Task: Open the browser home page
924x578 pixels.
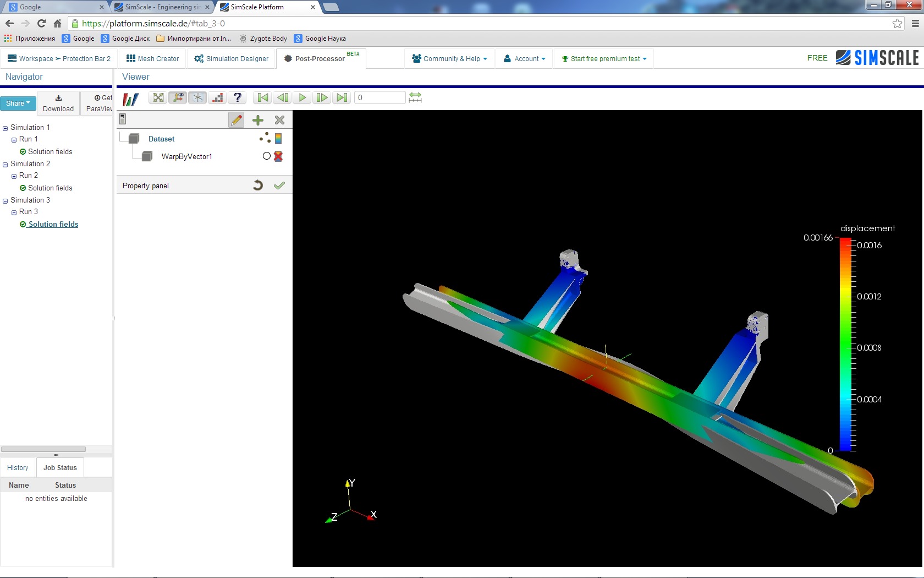Action: (57, 24)
